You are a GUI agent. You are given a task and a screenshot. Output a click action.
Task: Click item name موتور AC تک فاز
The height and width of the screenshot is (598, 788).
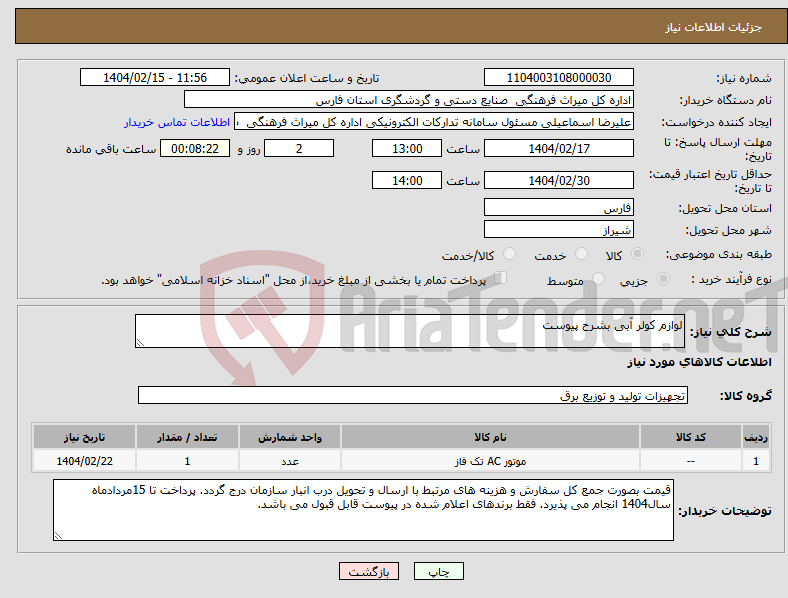click(490, 461)
